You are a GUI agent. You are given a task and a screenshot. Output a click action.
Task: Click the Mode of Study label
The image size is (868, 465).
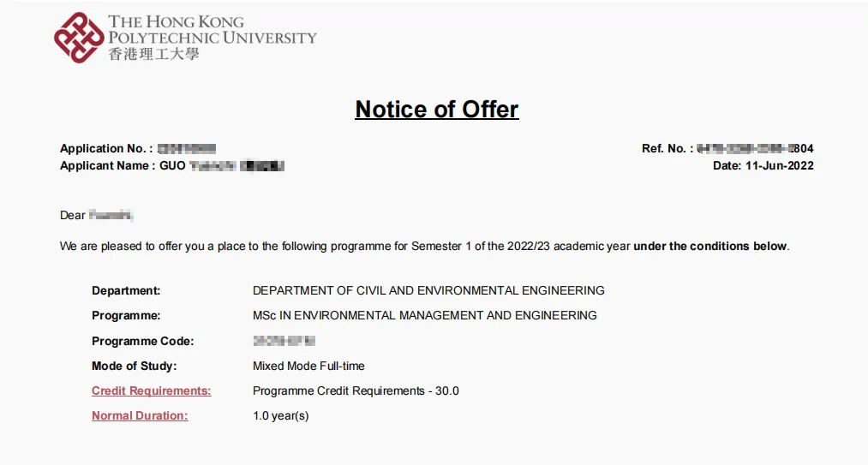134,367
